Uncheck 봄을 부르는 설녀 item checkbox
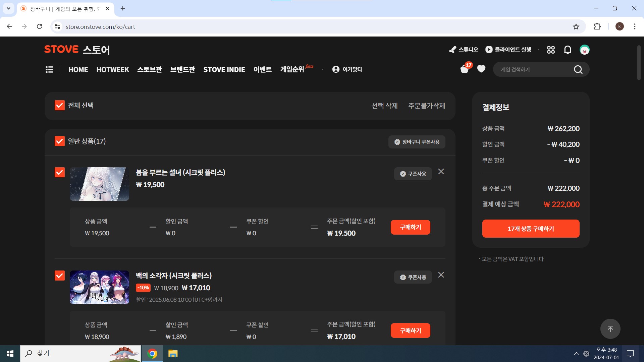Viewport: 644px width, 362px height. 60,172
